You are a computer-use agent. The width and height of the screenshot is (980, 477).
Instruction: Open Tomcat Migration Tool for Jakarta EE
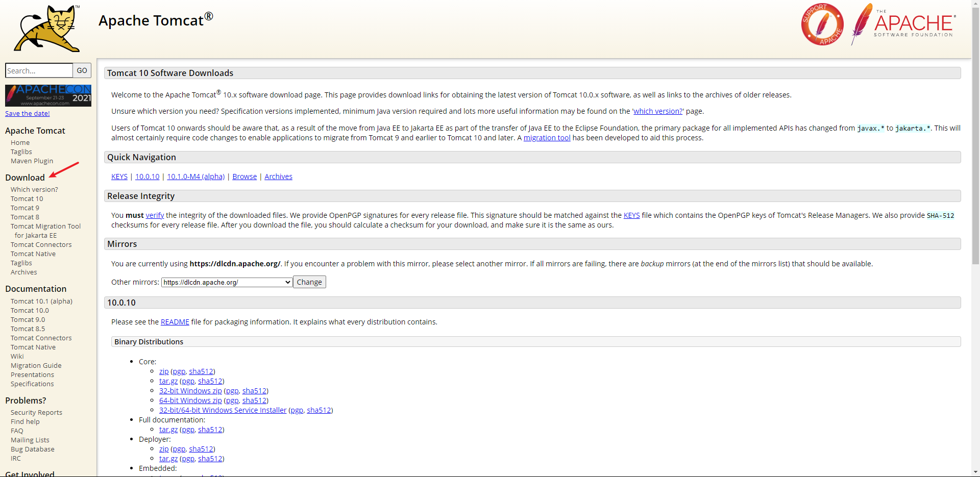click(x=45, y=231)
